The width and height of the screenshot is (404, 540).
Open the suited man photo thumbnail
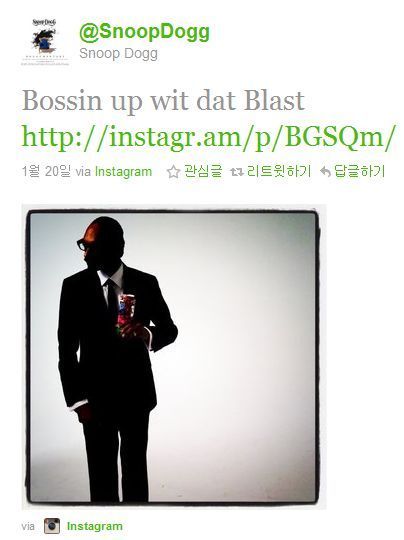coord(174,357)
